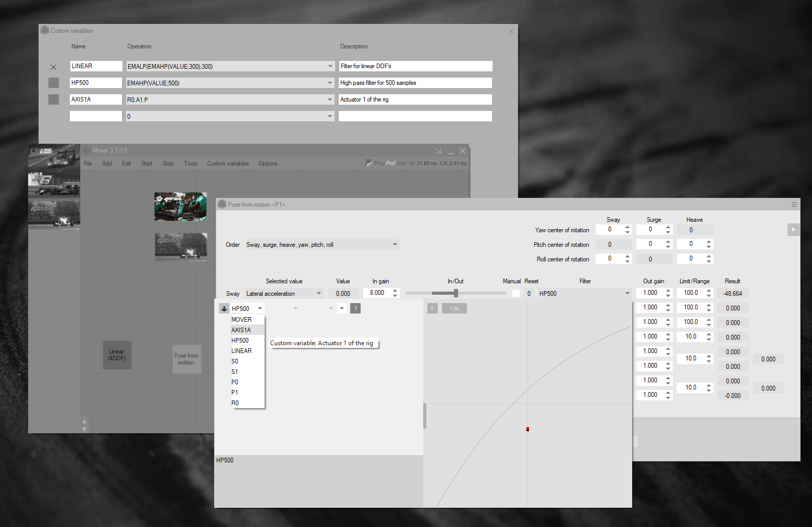Toggle the Manual checkbox for Sway
Viewport: 812px width, 527px height.
click(x=516, y=294)
